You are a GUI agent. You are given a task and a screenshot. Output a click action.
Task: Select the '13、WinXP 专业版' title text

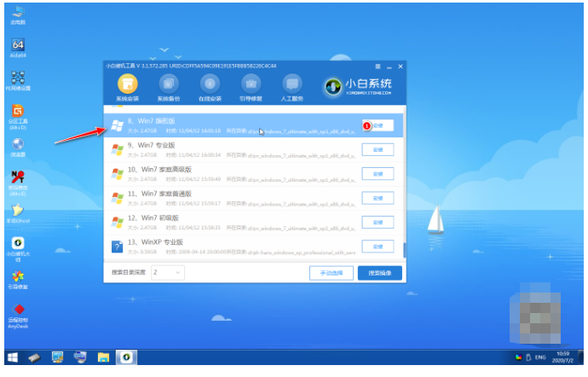155,242
